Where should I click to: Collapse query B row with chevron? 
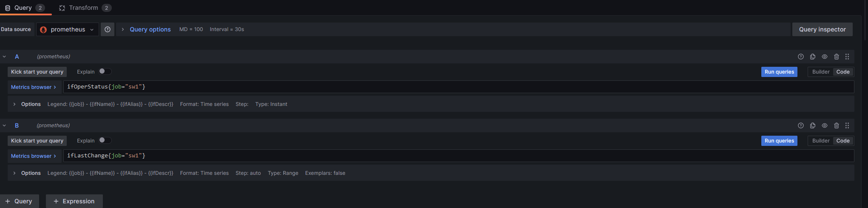[4, 125]
